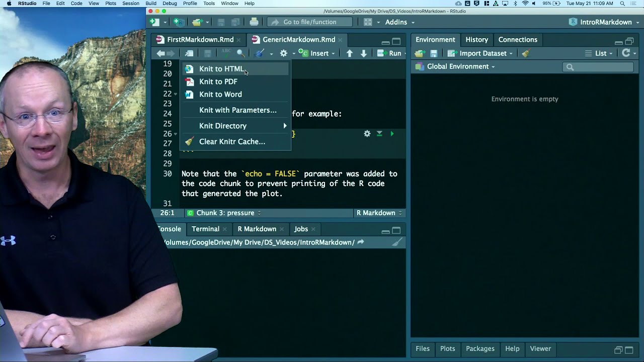Click the editor forward navigation arrow

point(172,53)
